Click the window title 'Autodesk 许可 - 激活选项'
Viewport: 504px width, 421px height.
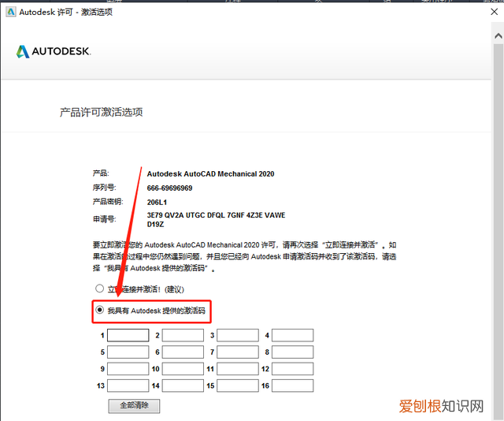pyautogui.click(x=66, y=13)
